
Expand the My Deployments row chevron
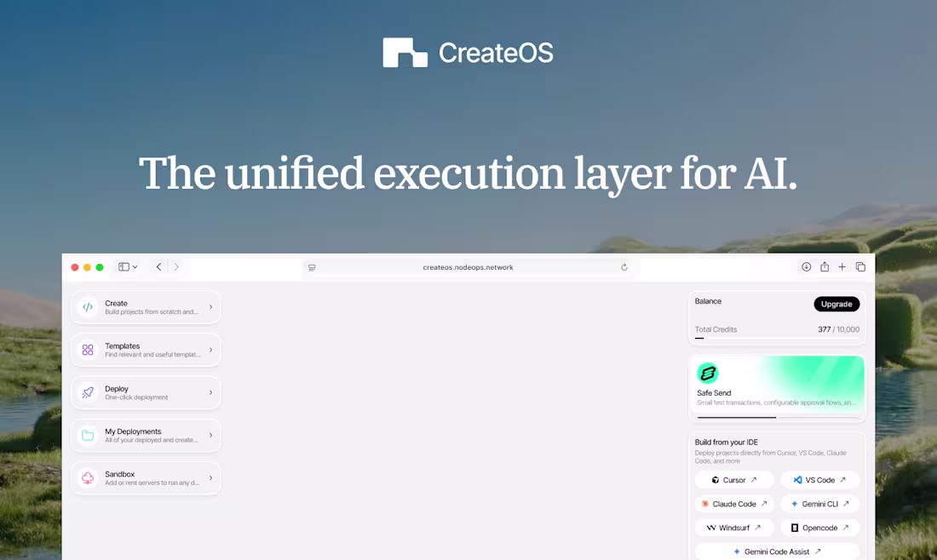(x=210, y=435)
